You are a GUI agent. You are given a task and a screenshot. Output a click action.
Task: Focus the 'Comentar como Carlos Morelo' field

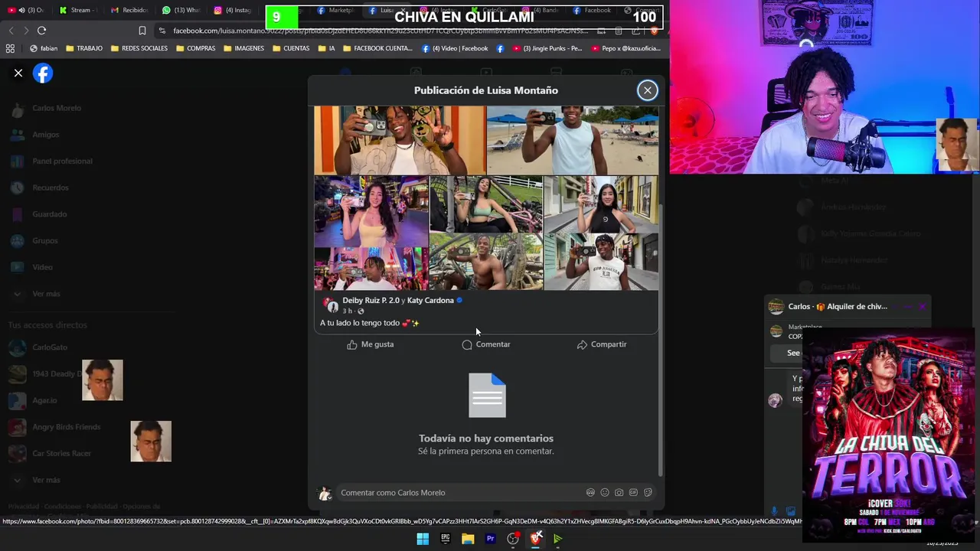[x=459, y=493]
